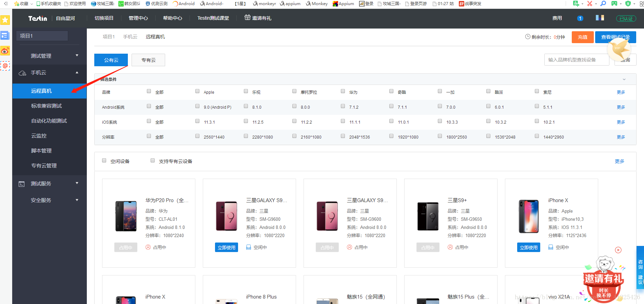Check the Android 8.1.0 checkbox

(x=246, y=106)
